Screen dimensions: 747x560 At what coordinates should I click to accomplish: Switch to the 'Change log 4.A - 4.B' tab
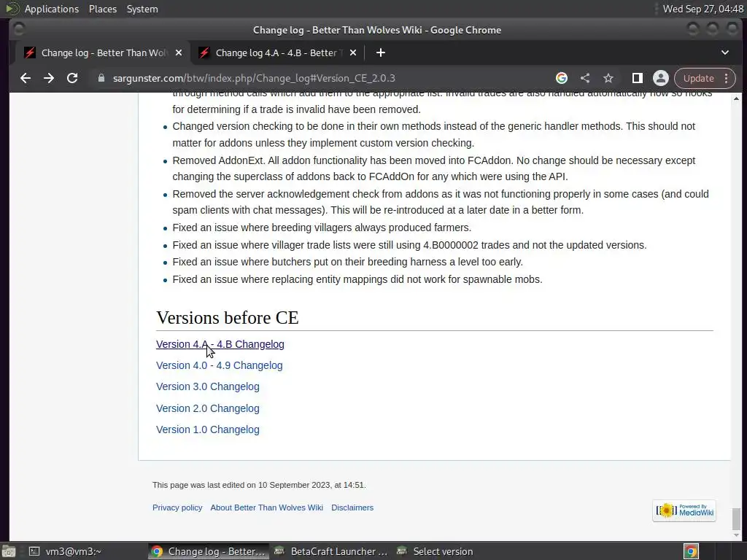pyautogui.click(x=276, y=52)
